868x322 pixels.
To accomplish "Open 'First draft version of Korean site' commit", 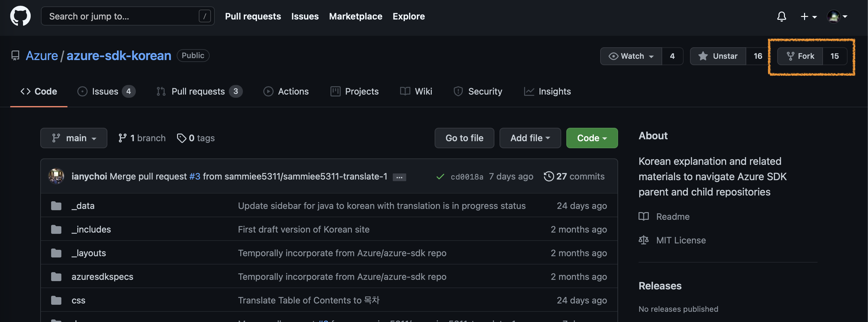I will click(x=304, y=229).
